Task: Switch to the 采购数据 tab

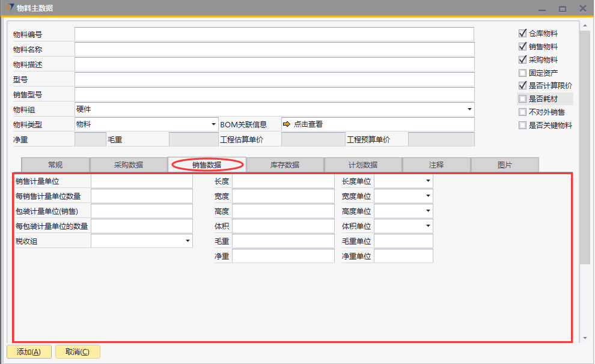Action: pyautogui.click(x=129, y=165)
